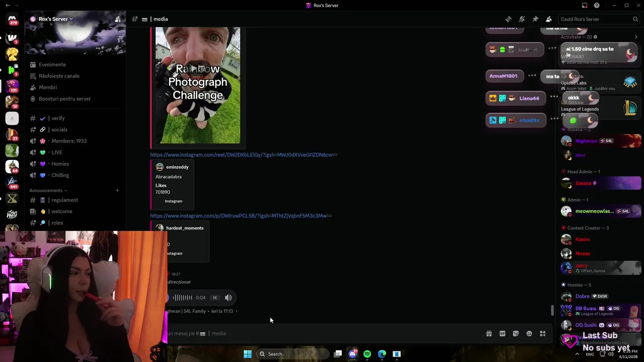644x362 pixels.
Task: Open Discord from the taskbar
Action: 353,354
